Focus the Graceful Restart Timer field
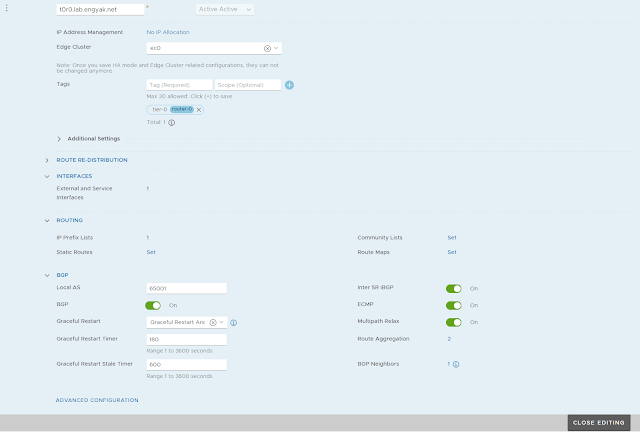The height and width of the screenshot is (432, 640). point(187,339)
